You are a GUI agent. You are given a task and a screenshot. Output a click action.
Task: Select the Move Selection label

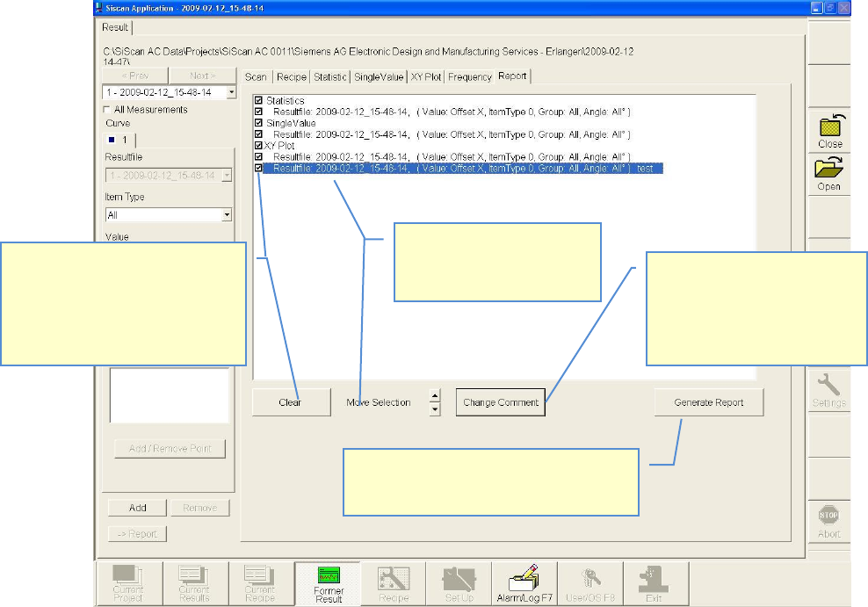(x=379, y=402)
